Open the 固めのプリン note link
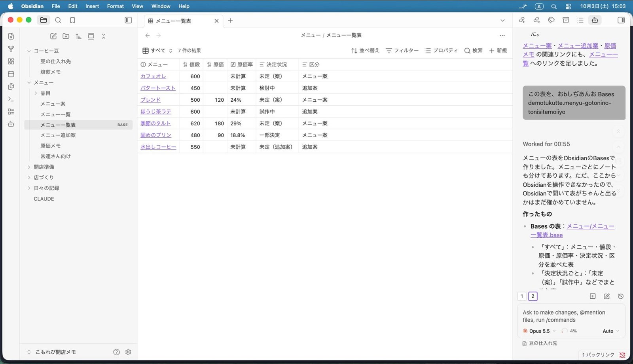 click(156, 135)
